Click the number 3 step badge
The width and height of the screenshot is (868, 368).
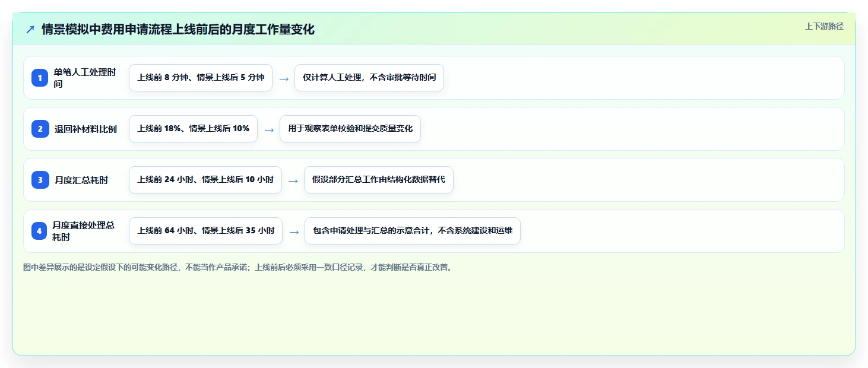click(40, 180)
